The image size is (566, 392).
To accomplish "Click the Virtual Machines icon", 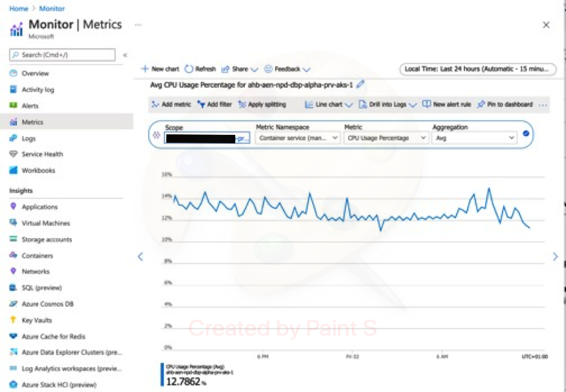I will (x=13, y=223).
